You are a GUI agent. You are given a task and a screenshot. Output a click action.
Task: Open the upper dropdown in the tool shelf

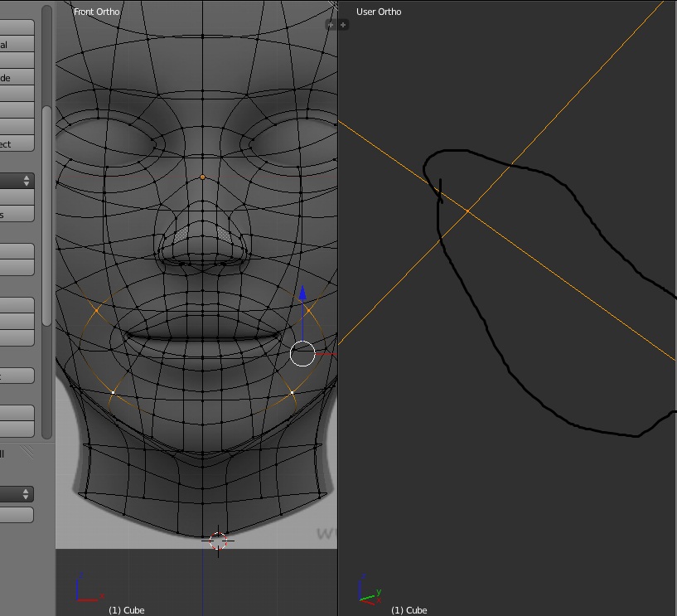[17, 181]
